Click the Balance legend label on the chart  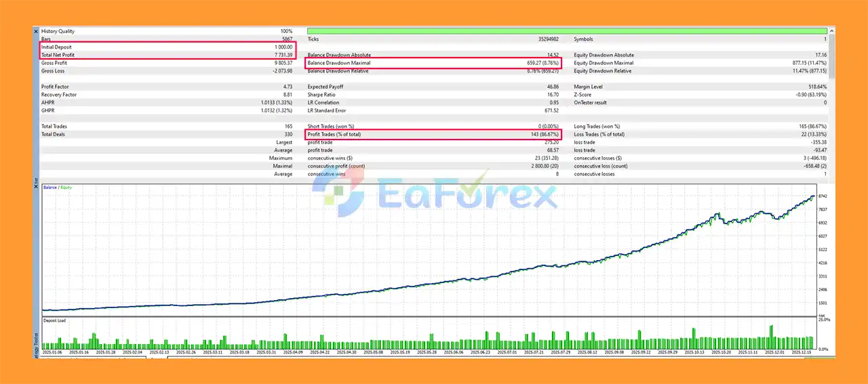[49, 188]
